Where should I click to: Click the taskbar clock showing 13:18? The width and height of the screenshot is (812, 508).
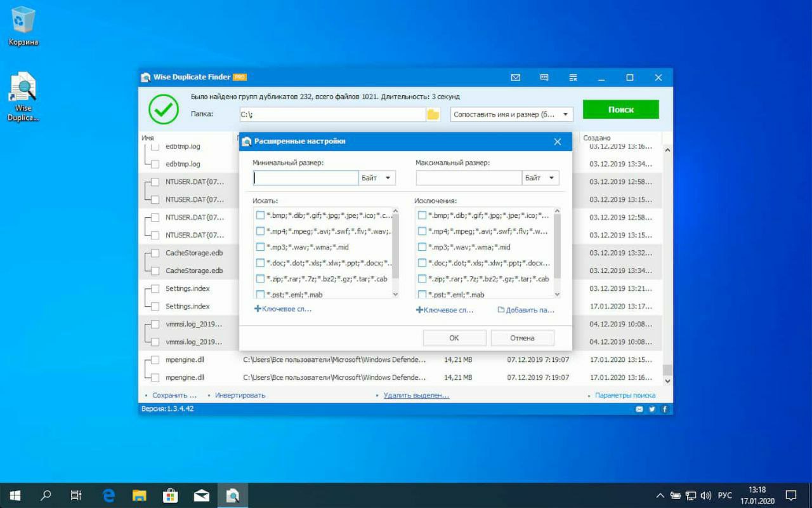757,495
